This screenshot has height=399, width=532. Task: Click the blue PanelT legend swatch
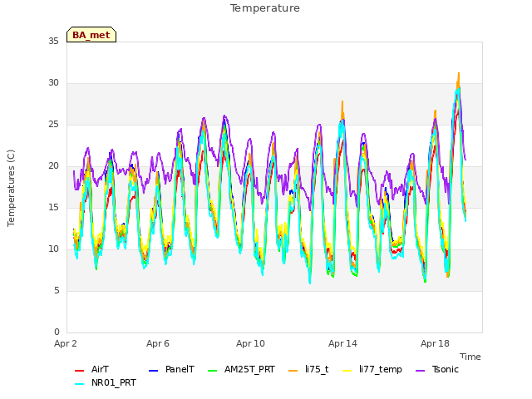click(x=153, y=371)
